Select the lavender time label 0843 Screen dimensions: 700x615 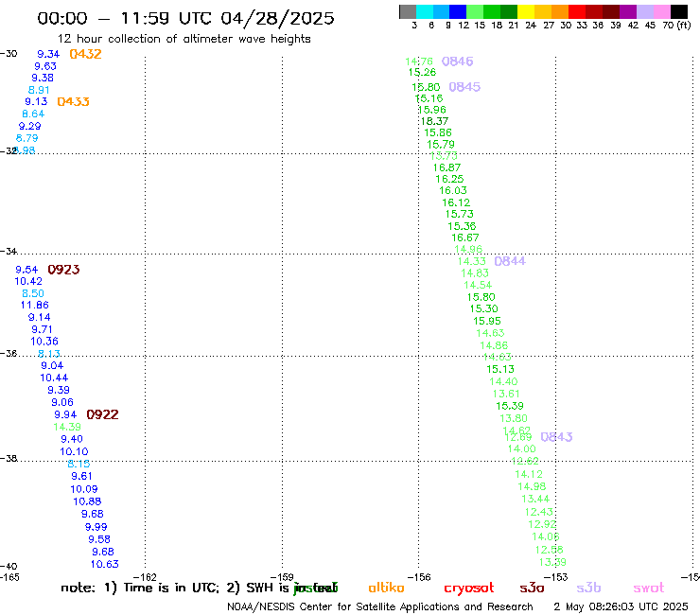(x=556, y=437)
